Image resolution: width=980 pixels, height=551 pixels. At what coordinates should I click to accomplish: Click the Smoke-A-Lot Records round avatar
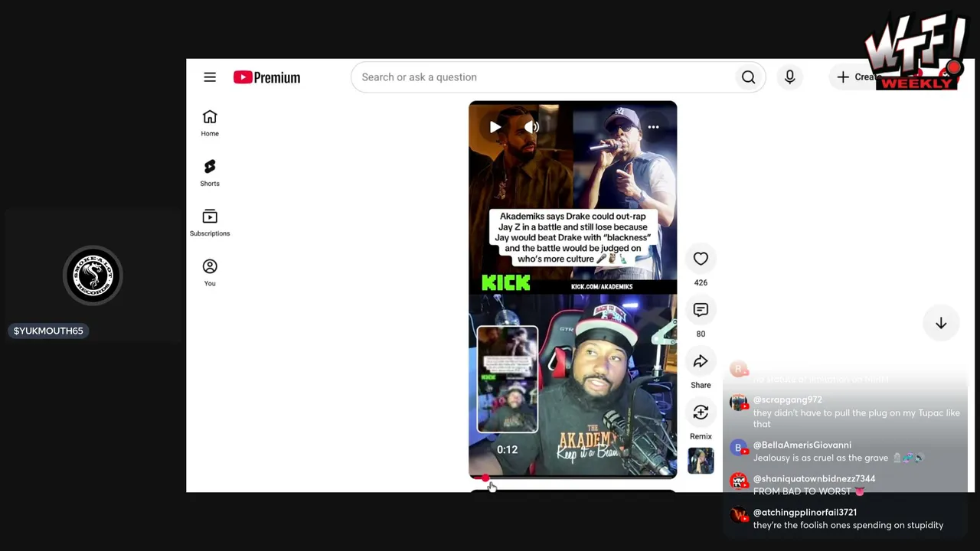93,275
